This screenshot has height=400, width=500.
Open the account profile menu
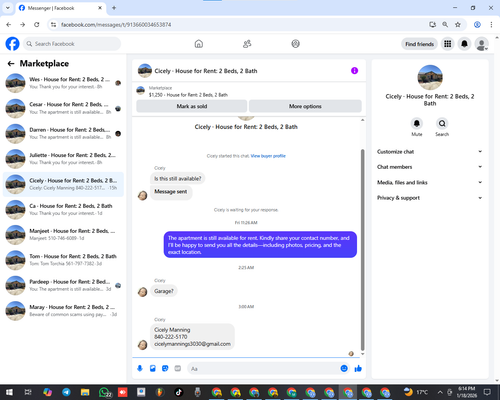[x=482, y=44]
